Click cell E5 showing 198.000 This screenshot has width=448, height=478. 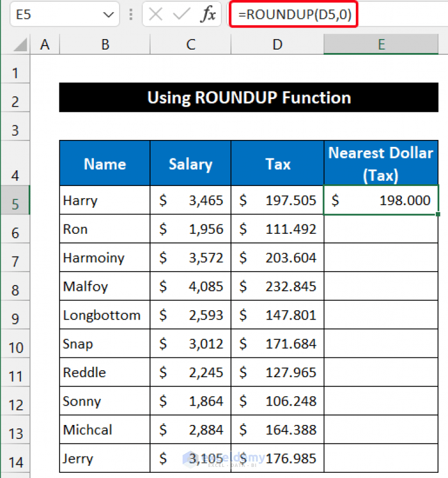click(x=380, y=200)
